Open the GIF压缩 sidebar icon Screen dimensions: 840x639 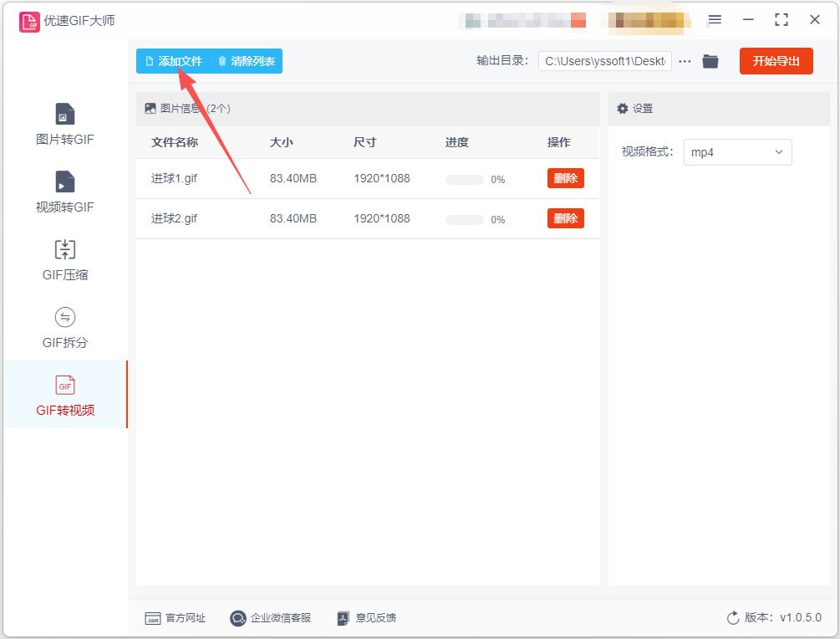click(65, 250)
